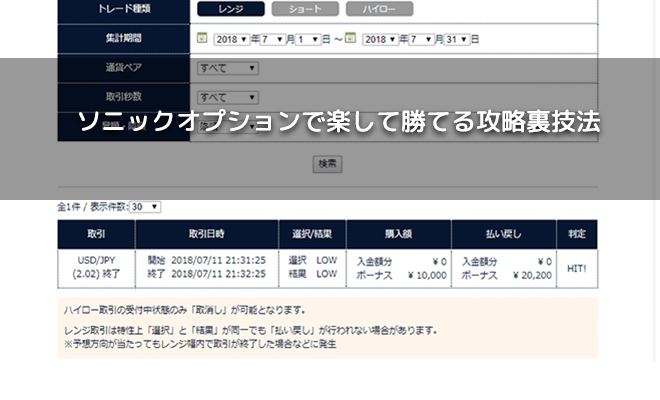Open the end day 31 dropdown
660x400 pixels.
(457, 40)
